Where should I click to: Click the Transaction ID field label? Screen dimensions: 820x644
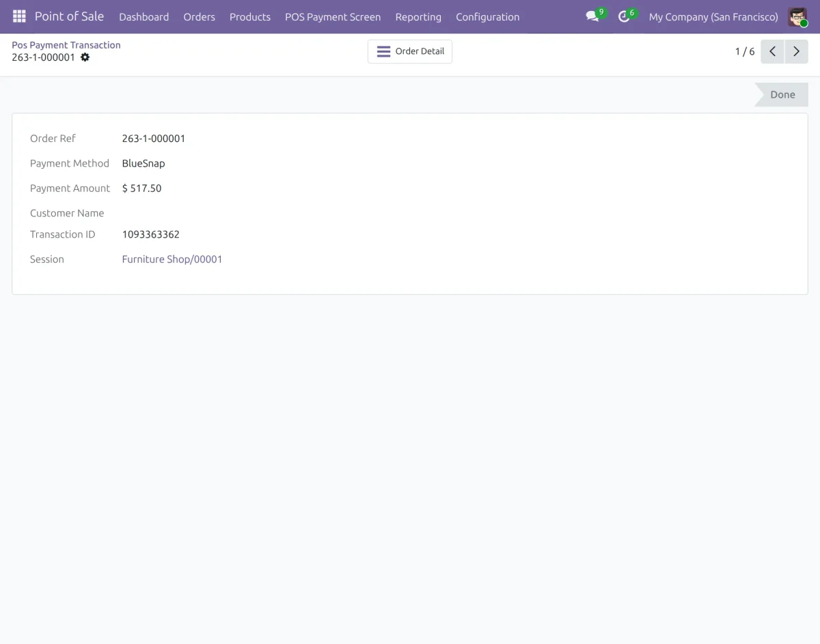pyautogui.click(x=63, y=235)
